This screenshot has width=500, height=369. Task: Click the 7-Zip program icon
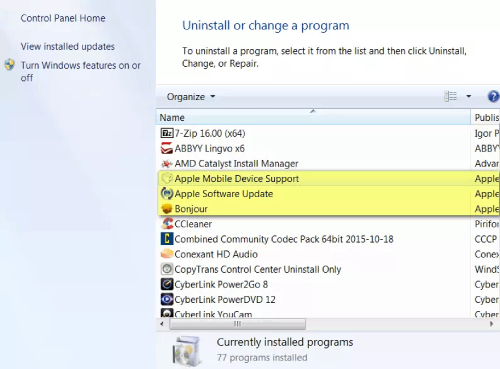tap(167, 133)
